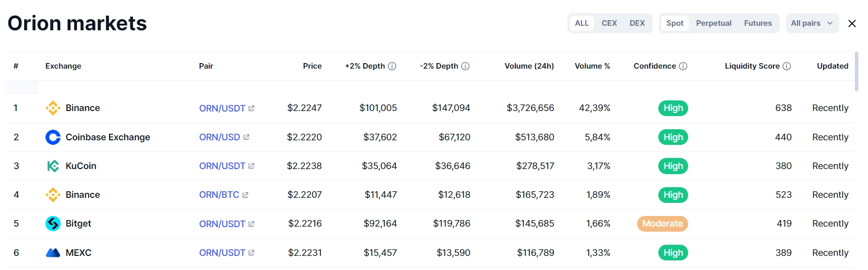Click the MEXC logo icon

tap(53, 253)
